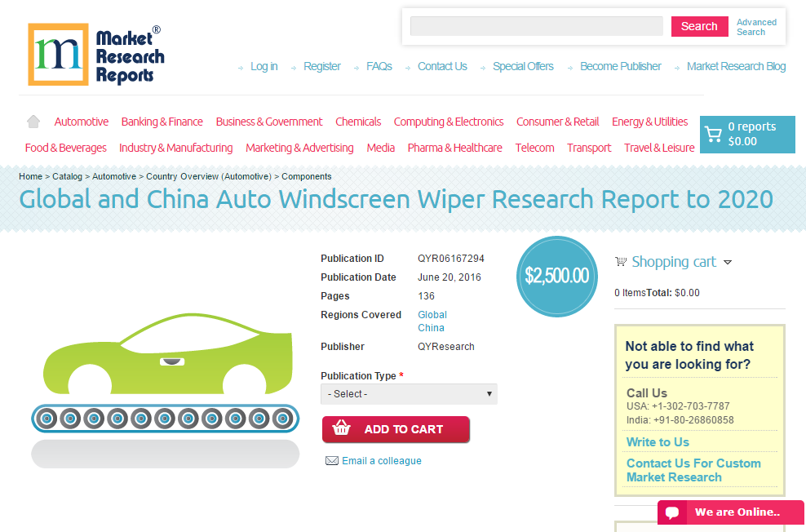
Task: Select Computing & Electronics category
Action: [x=448, y=122]
